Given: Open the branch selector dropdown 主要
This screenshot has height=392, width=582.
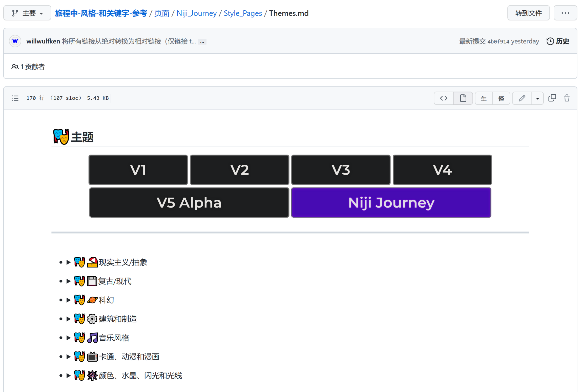Looking at the screenshot, I should [x=27, y=13].
